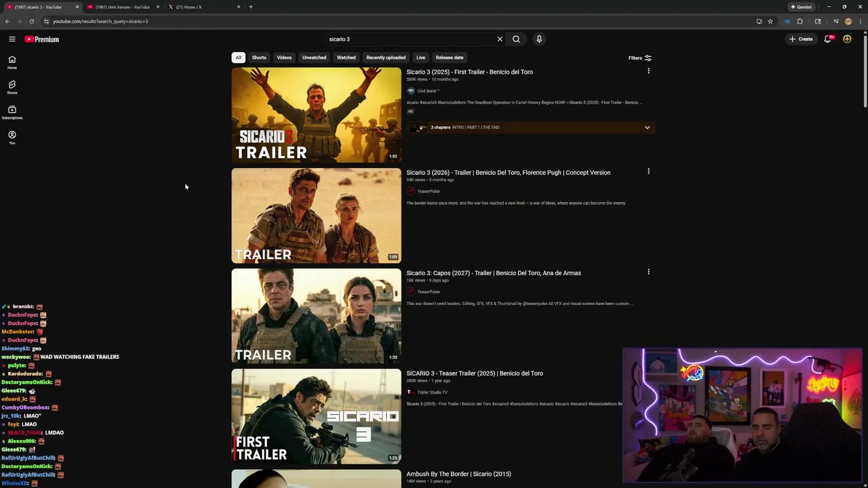
Task: Clear the search box with the X
Action: point(500,39)
